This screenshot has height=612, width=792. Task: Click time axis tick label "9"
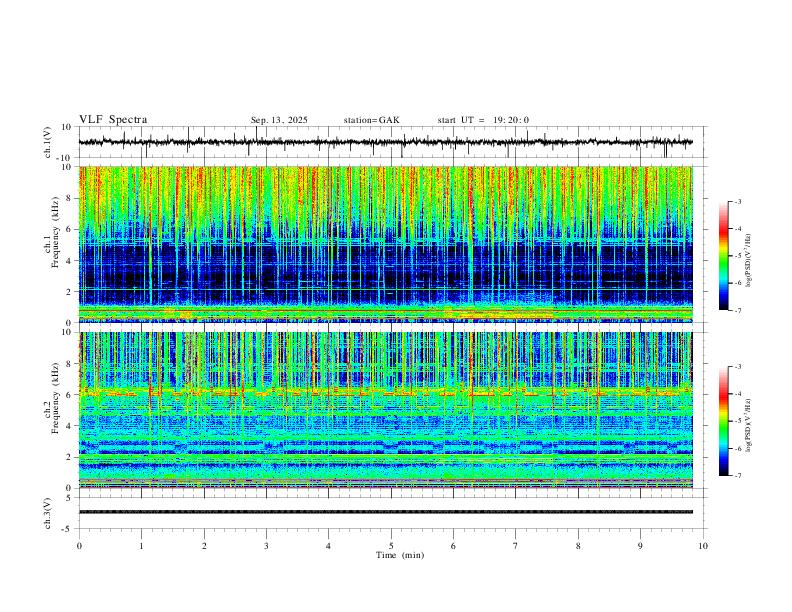[x=640, y=546]
